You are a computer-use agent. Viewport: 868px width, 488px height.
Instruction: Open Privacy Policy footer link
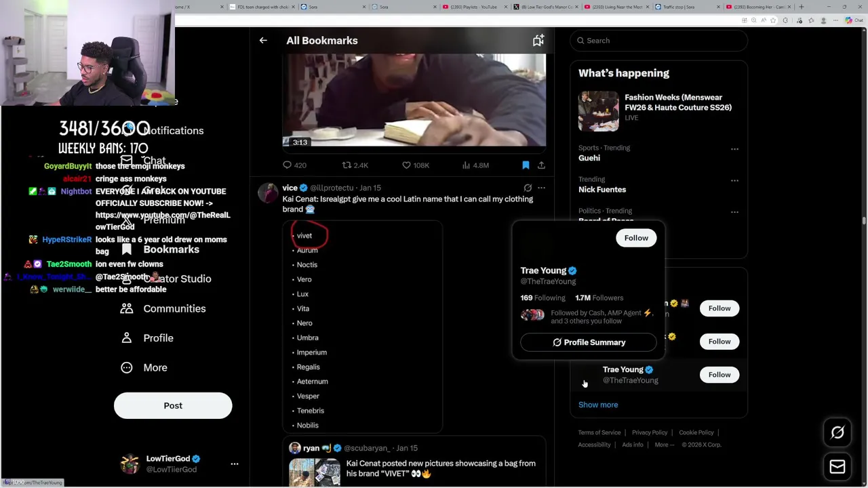coord(650,432)
